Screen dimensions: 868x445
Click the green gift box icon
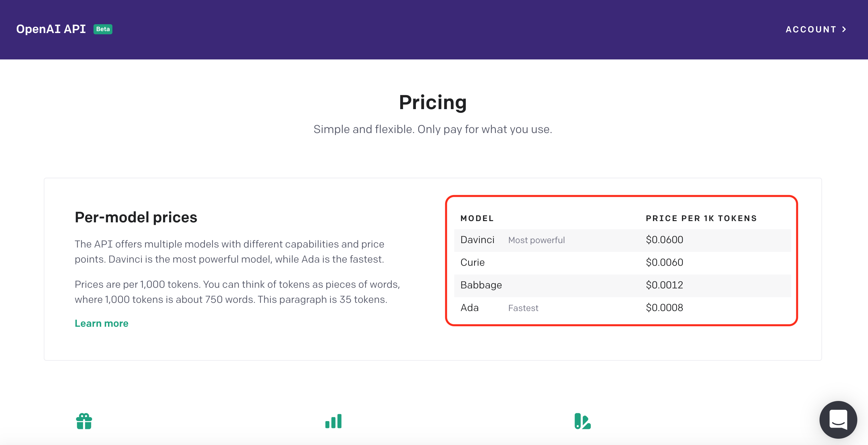(84, 421)
